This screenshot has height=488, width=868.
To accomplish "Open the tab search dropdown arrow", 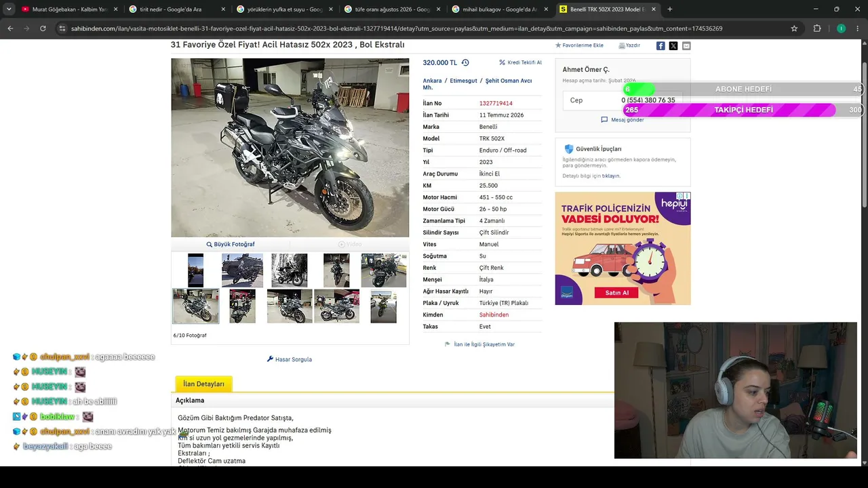I will [x=9, y=9].
